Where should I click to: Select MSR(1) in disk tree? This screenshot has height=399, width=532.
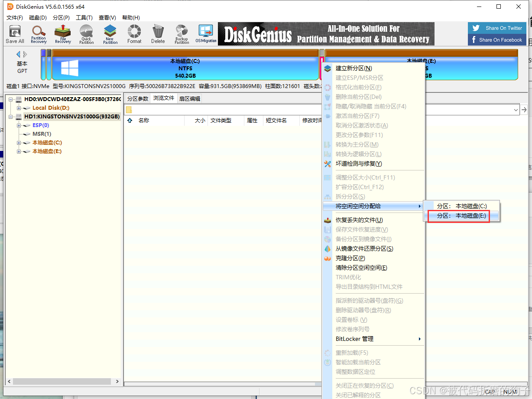(x=42, y=134)
